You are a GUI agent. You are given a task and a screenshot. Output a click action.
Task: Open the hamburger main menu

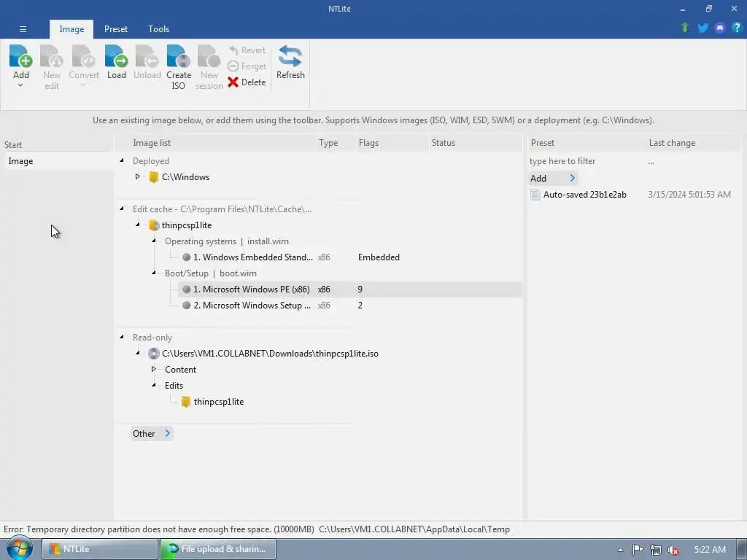click(23, 29)
